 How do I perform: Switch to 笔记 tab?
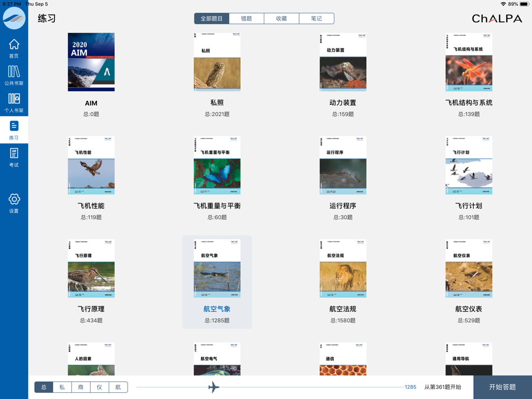coord(316,18)
